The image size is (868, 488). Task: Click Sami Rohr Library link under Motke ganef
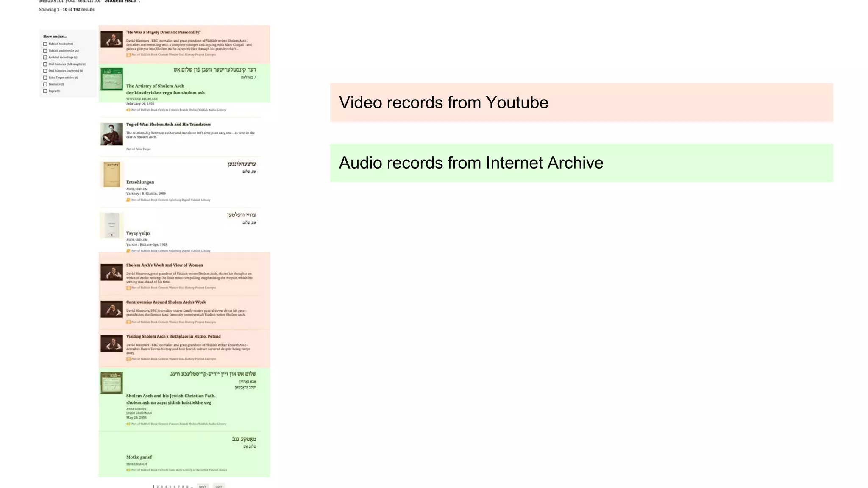[179, 470]
